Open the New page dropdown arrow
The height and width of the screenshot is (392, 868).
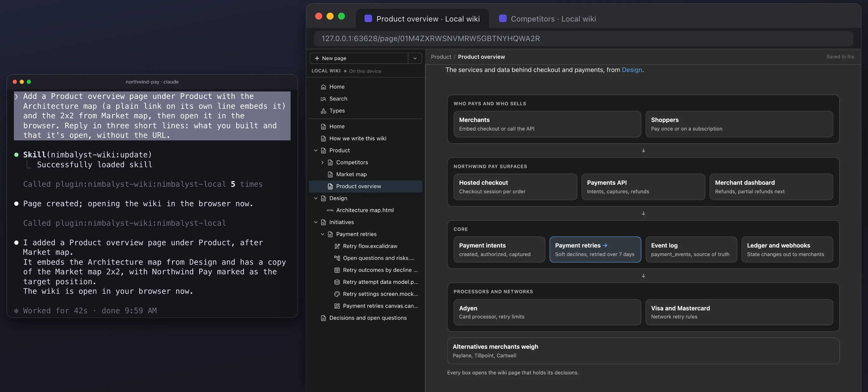(415, 58)
